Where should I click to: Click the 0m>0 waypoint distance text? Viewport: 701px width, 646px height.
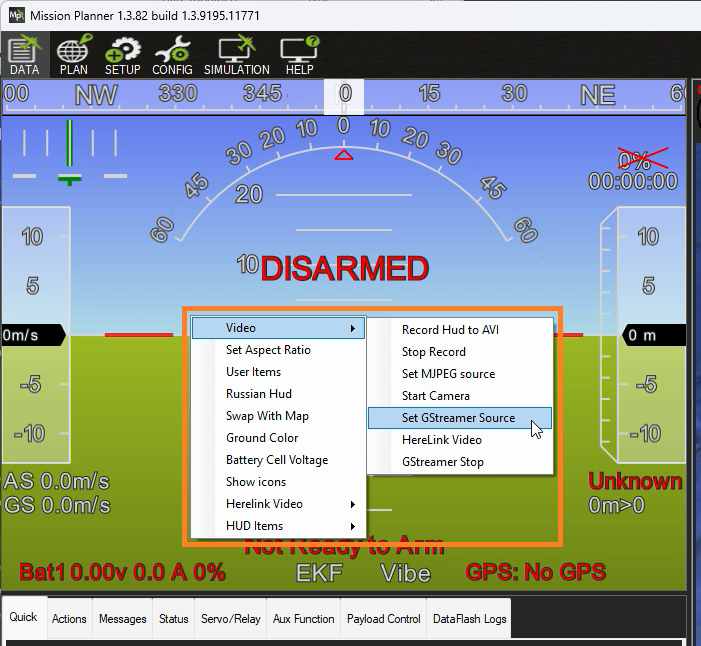616,506
